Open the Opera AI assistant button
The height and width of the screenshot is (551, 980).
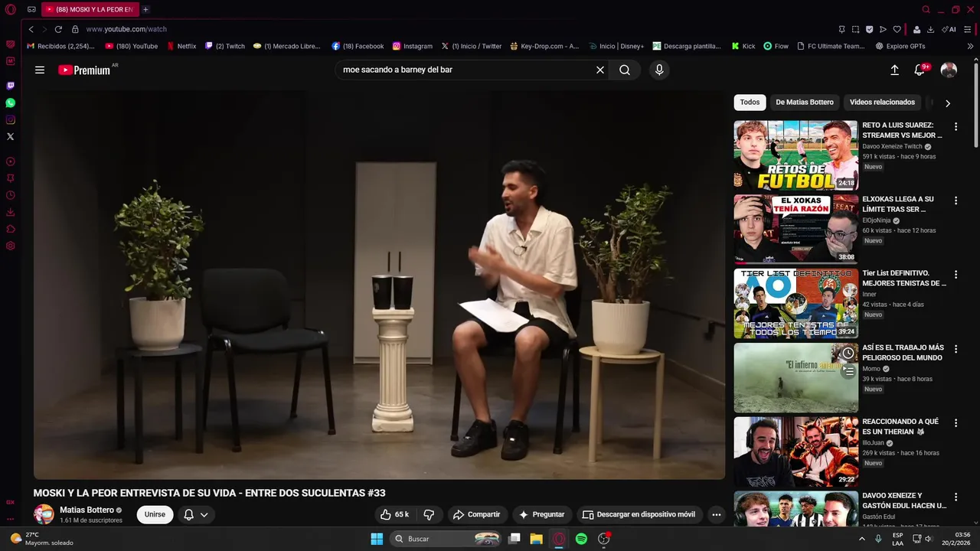point(949,29)
